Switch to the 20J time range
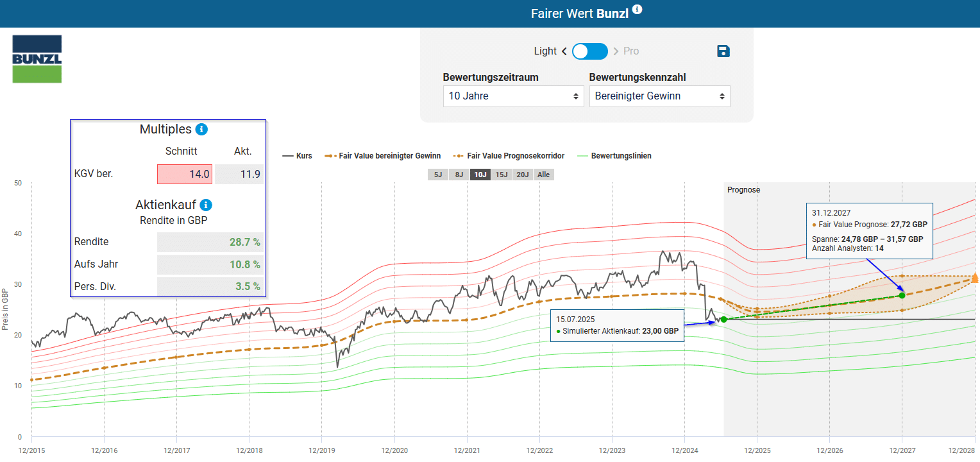Screen dimensions: 980x462 pyautogui.click(x=523, y=175)
